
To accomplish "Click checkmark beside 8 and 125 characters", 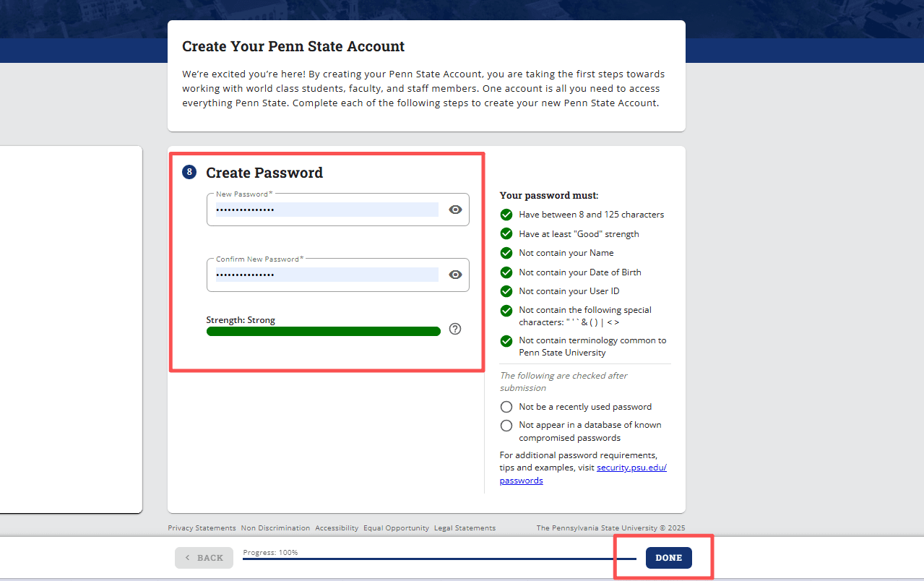I will 506,215.
